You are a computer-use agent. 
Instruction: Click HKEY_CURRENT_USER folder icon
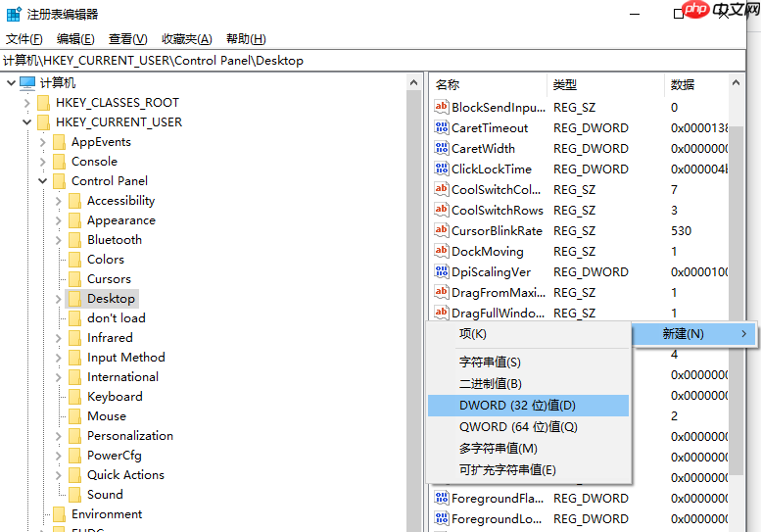coord(44,122)
